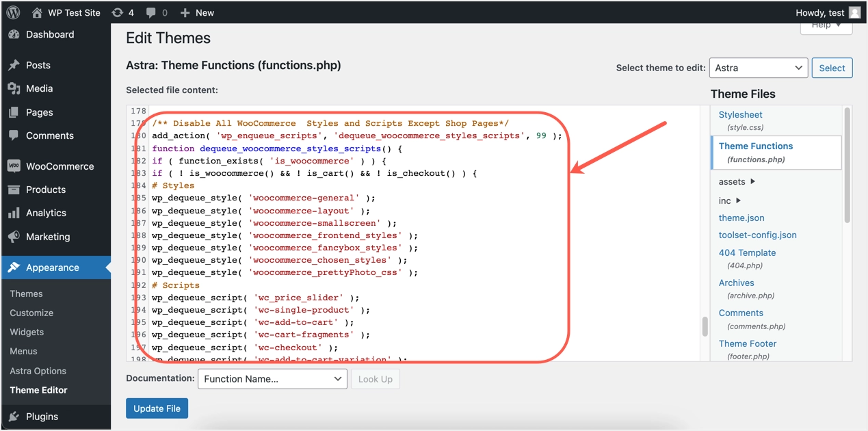This screenshot has height=431, width=868.
Task: Click the user avatar next to Howdy, test
Action: (x=854, y=12)
